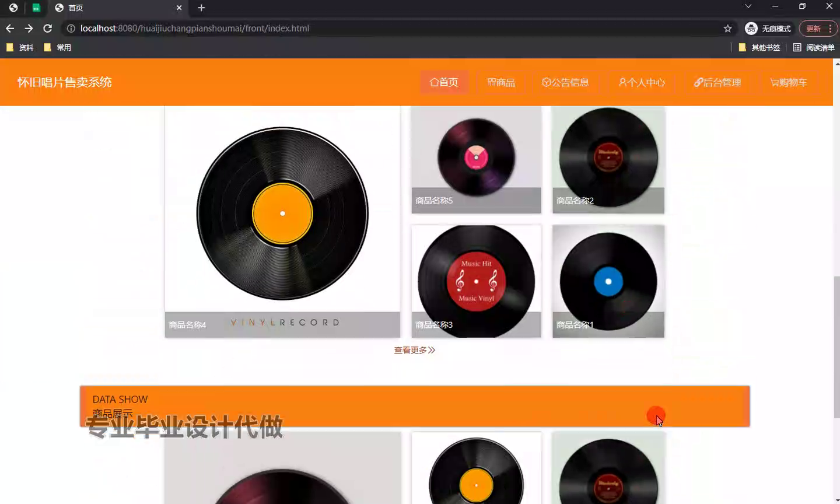Go to 首页 in the site navigation

pyautogui.click(x=444, y=82)
